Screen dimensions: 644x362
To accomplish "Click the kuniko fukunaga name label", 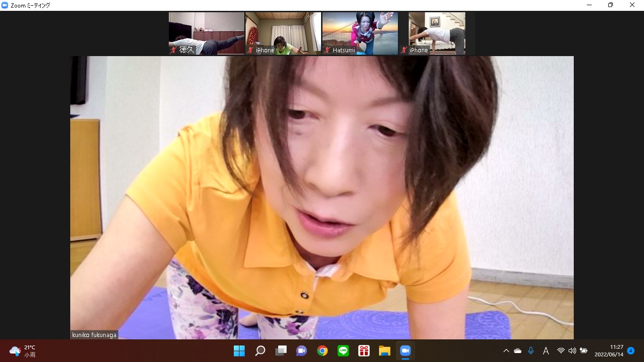I will pyautogui.click(x=94, y=335).
